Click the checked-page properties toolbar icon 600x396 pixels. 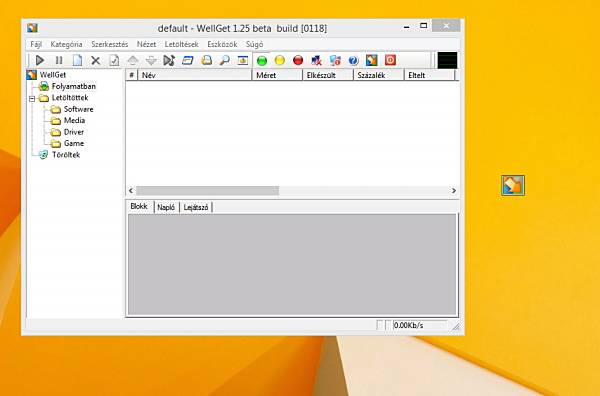click(114, 60)
